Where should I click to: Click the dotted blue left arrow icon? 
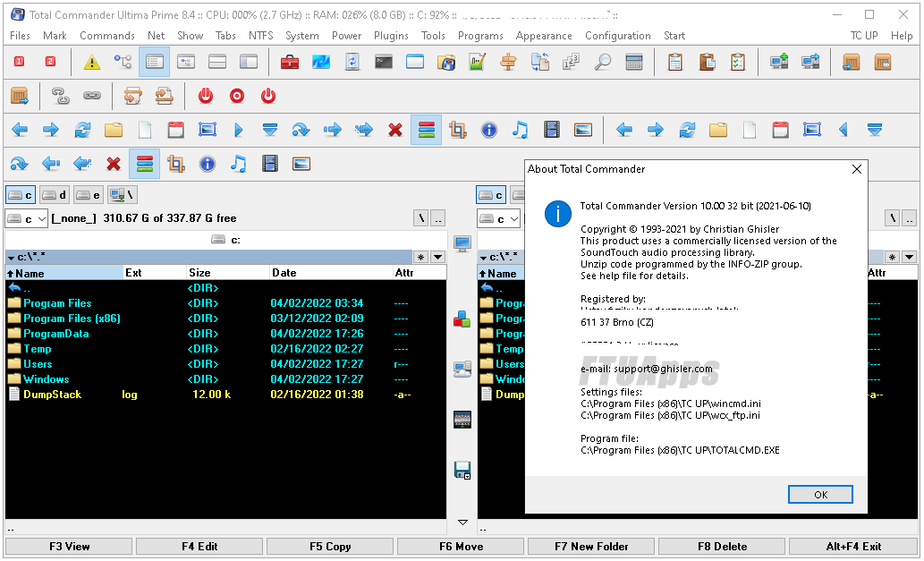(x=82, y=164)
